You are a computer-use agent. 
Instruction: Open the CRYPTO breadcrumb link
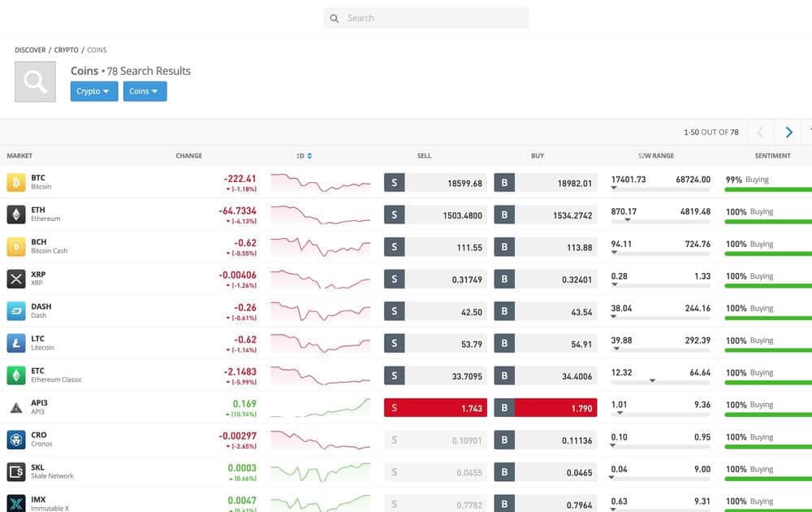[x=67, y=50]
